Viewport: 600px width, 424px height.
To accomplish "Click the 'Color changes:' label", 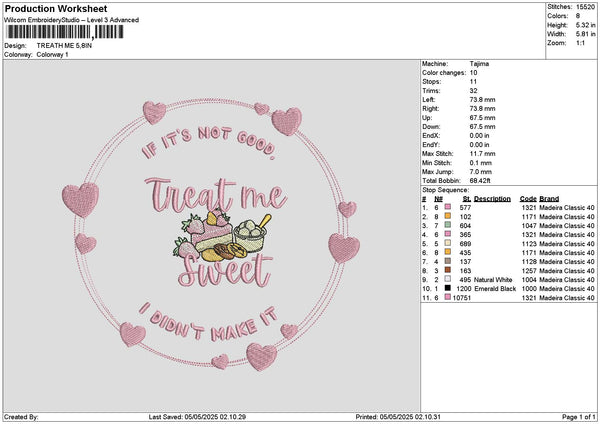I will click(444, 73).
